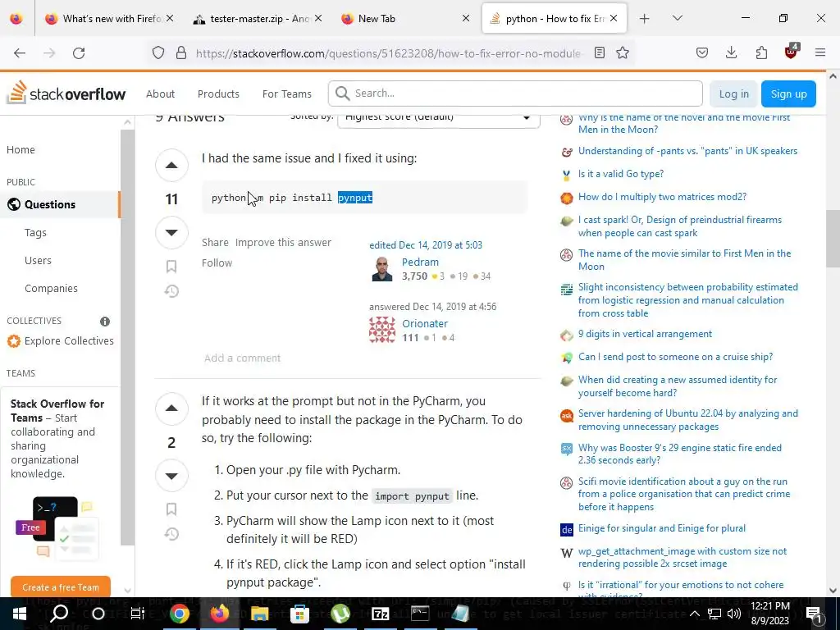Open Tags in the left sidebar
This screenshot has width=840, height=630.
[x=35, y=232]
